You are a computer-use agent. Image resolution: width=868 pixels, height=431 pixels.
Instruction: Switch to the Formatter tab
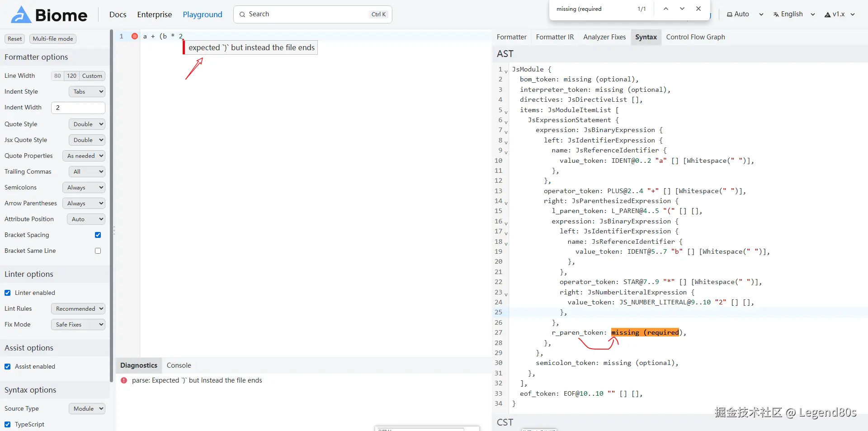[511, 37]
